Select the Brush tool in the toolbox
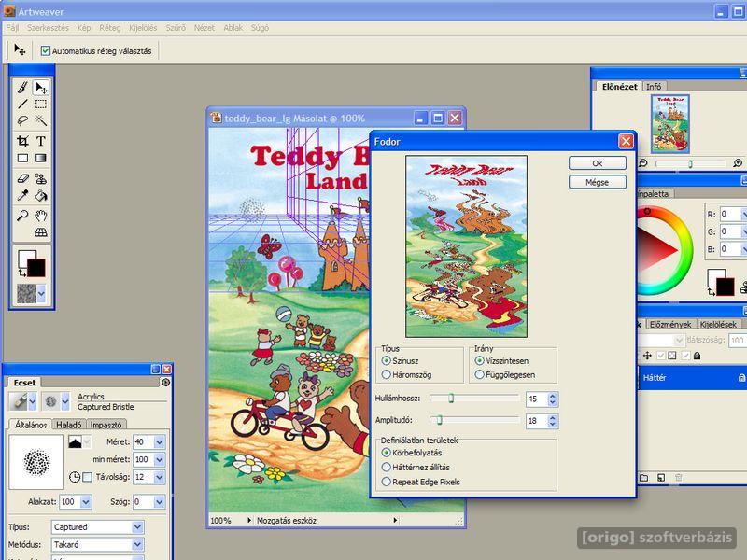 22,88
